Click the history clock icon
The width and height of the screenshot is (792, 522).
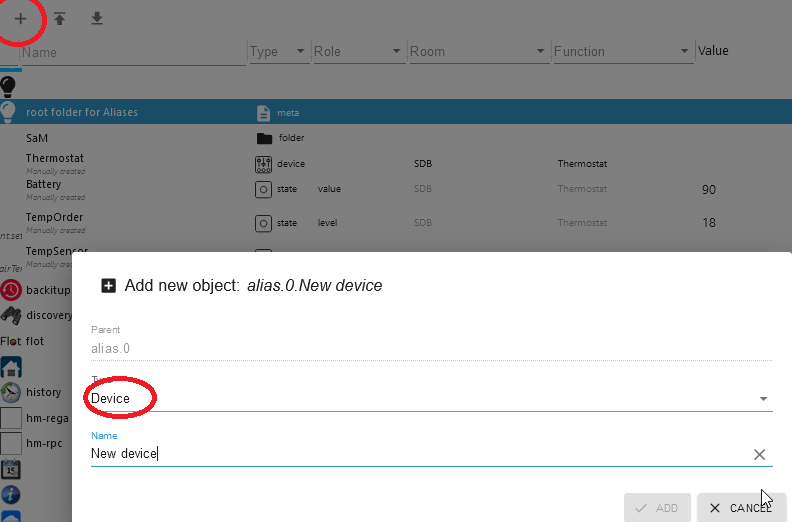pyautogui.click(x=11, y=392)
